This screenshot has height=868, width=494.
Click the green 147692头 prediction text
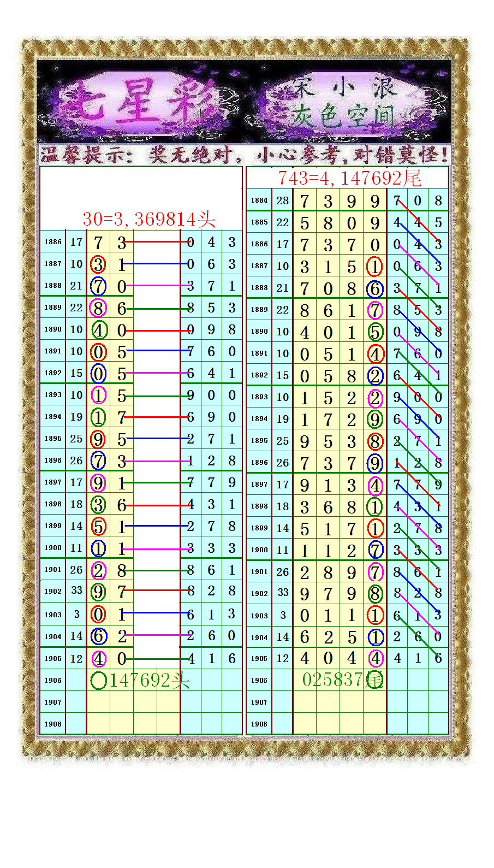coord(149,681)
